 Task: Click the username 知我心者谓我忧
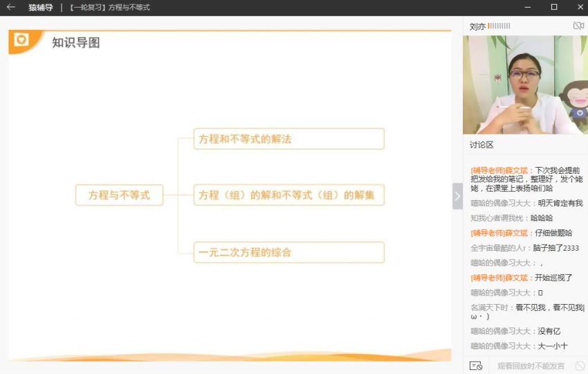pos(497,217)
